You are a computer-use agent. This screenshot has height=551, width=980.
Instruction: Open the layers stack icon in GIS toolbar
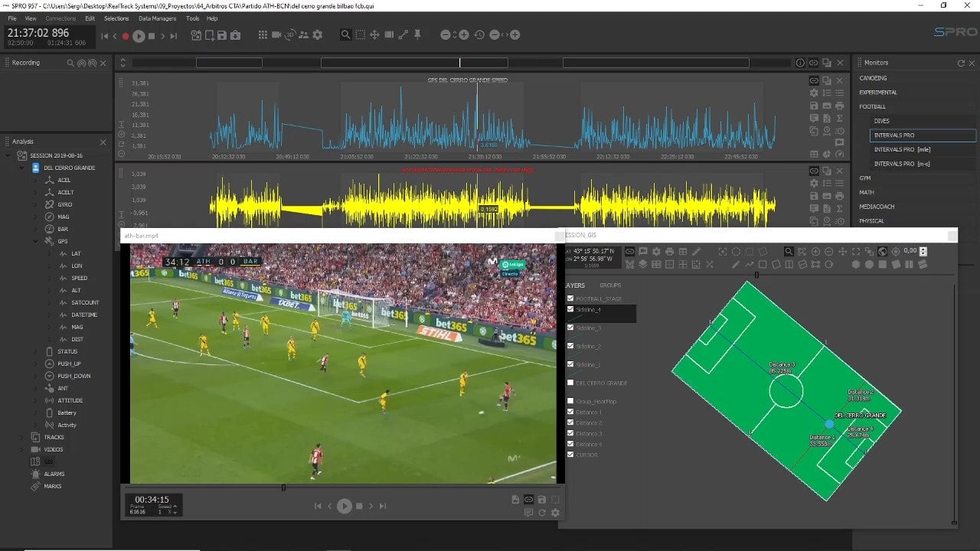point(642,265)
